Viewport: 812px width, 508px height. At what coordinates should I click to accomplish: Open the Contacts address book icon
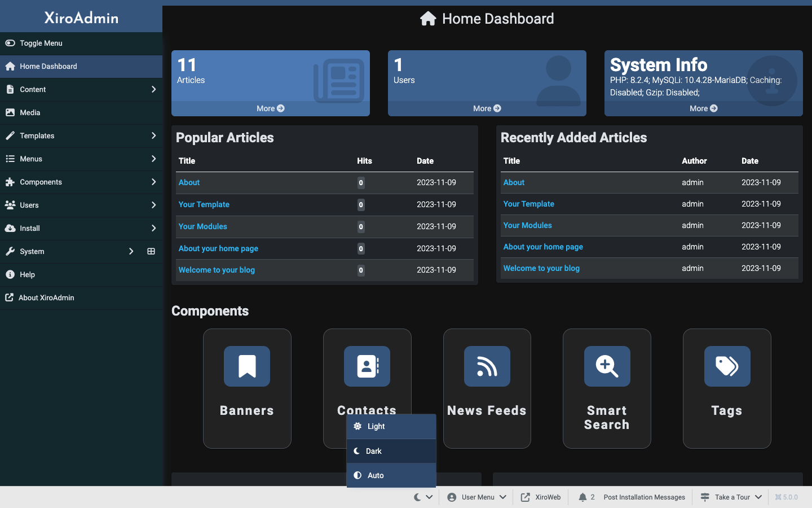(x=367, y=366)
